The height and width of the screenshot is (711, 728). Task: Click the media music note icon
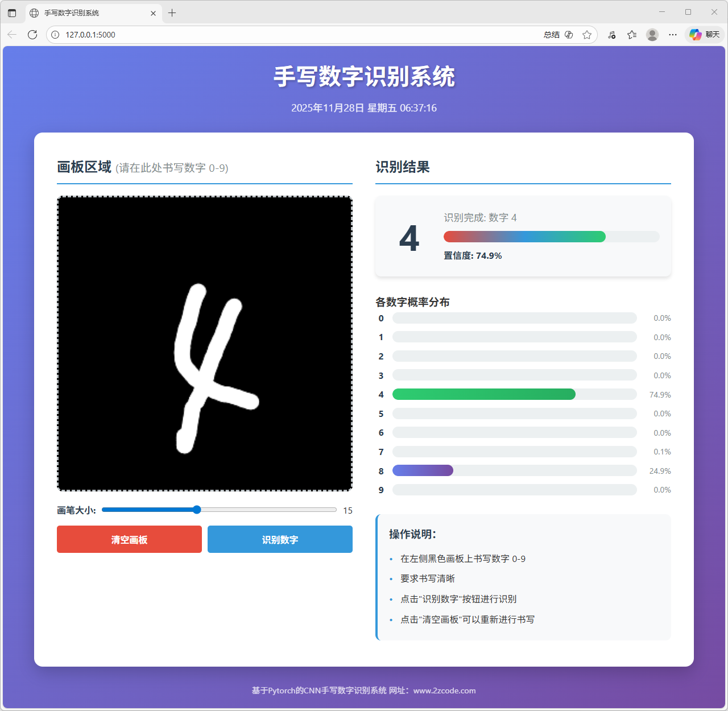(x=612, y=35)
